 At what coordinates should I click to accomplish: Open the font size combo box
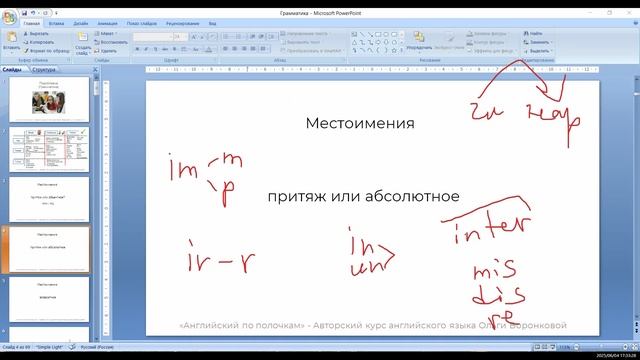pos(180,37)
